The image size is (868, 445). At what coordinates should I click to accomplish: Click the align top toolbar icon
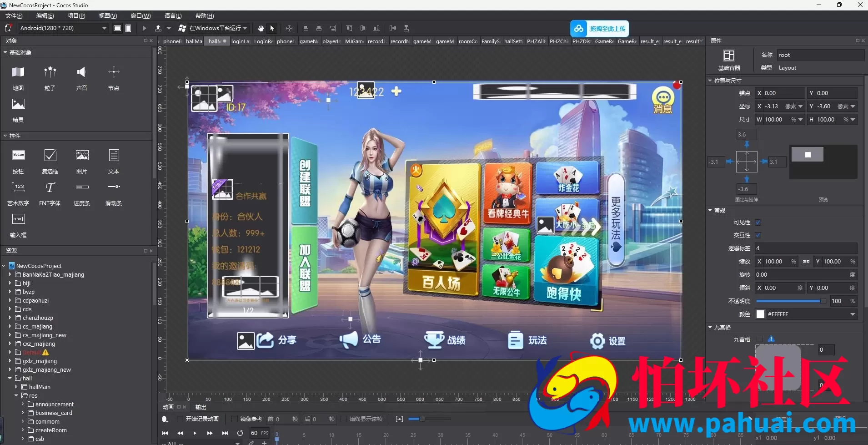click(349, 28)
